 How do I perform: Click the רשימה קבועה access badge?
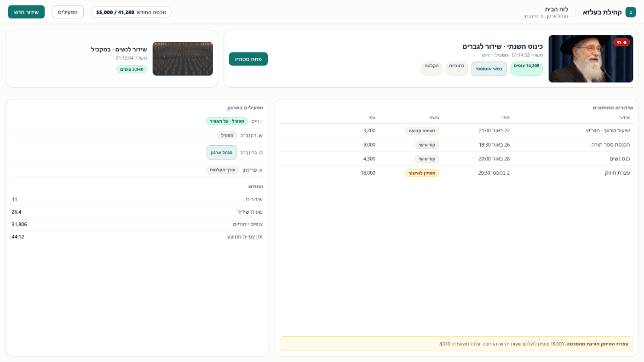(422, 131)
